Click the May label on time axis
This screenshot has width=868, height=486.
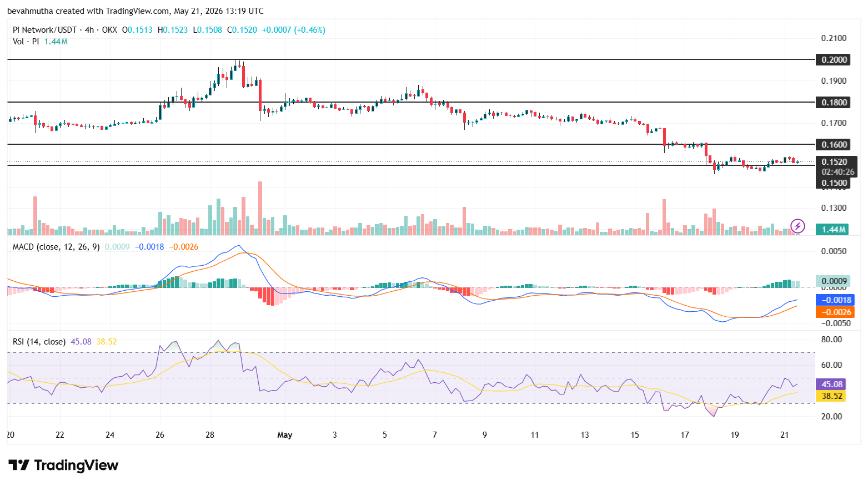(x=285, y=435)
